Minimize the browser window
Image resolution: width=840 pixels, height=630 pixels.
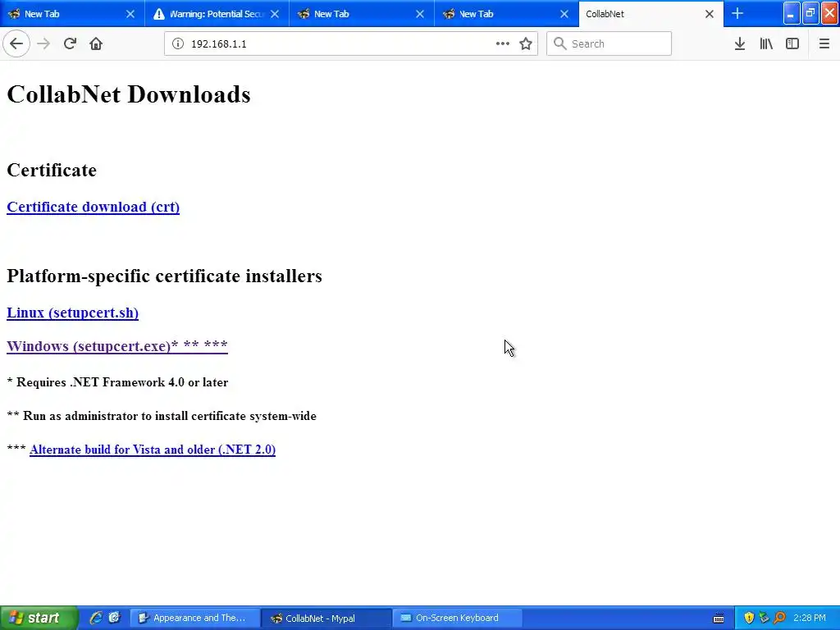point(791,13)
